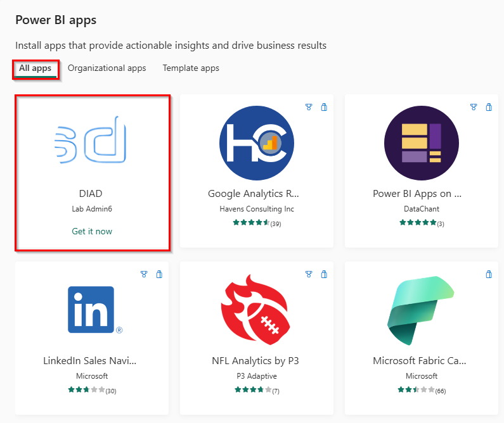
Task: Select the Template apps tab
Action: pyautogui.click(x=191, y=68)
